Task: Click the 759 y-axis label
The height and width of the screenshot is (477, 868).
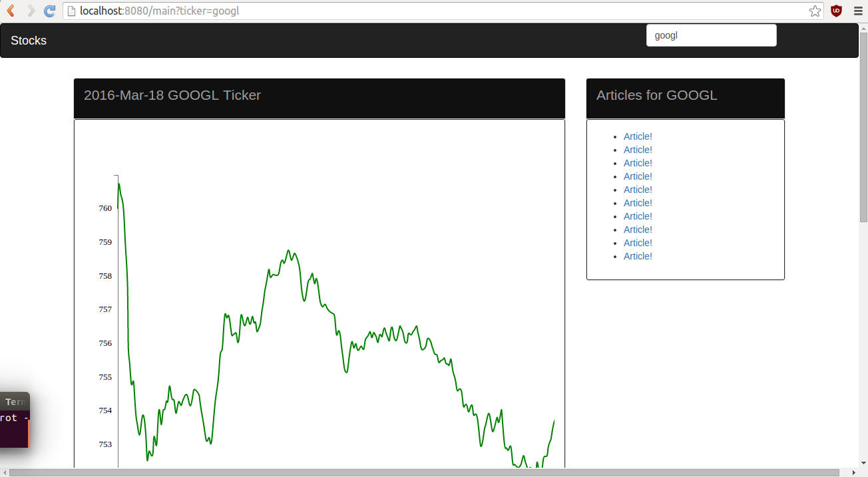Action: click(x=105, y=242)
